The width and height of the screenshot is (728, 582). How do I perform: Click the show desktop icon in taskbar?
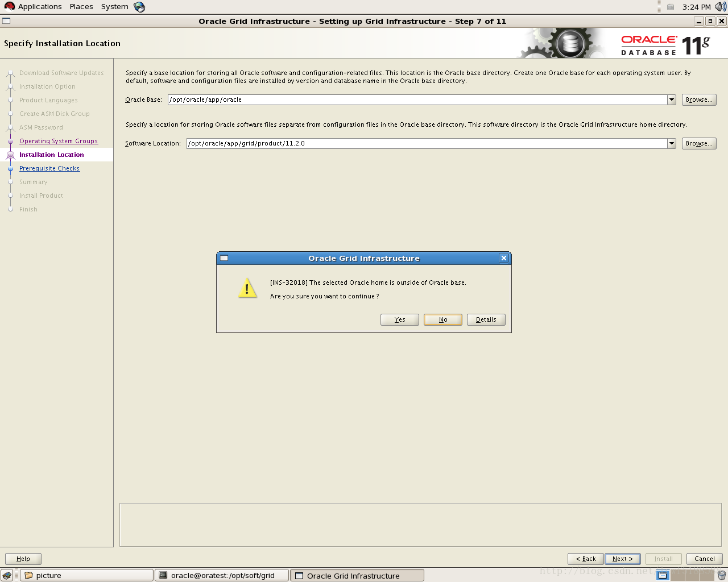click(x=7, y=575)
